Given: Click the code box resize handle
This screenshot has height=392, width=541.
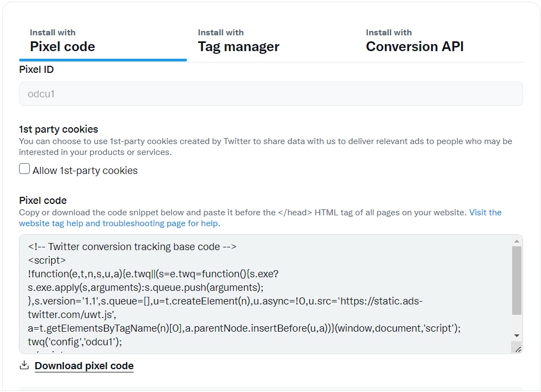Looking at the screenshot, I should click(x=517, y=349).
